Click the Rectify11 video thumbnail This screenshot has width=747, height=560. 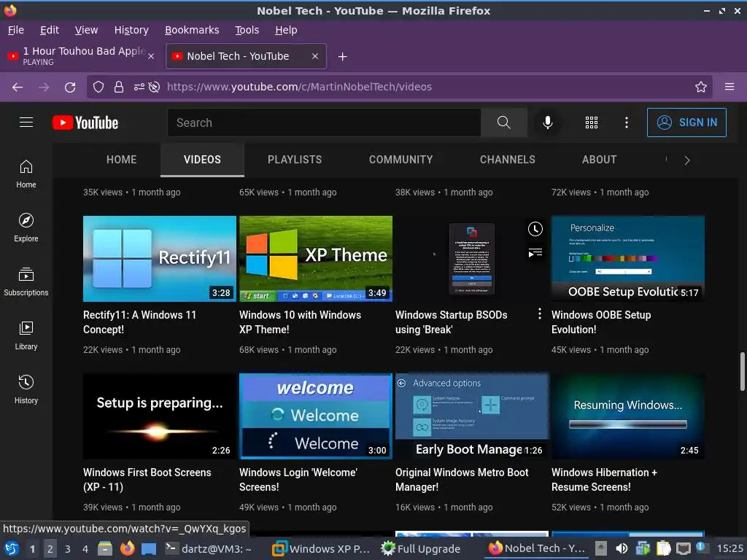tap(160, 259)
